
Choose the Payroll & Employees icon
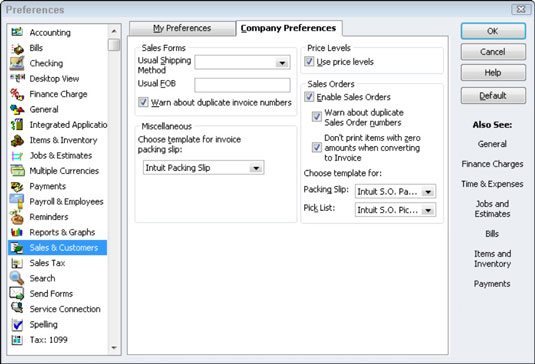17,201
